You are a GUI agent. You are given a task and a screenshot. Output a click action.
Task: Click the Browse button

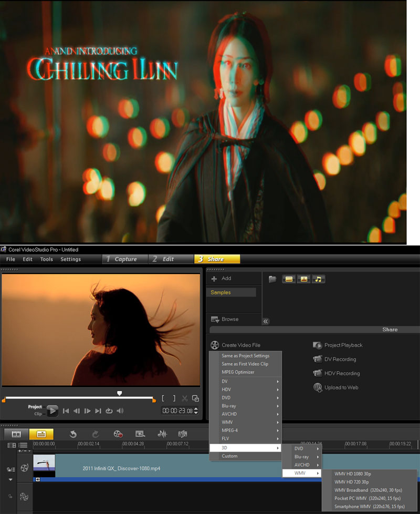click(225, 320)
